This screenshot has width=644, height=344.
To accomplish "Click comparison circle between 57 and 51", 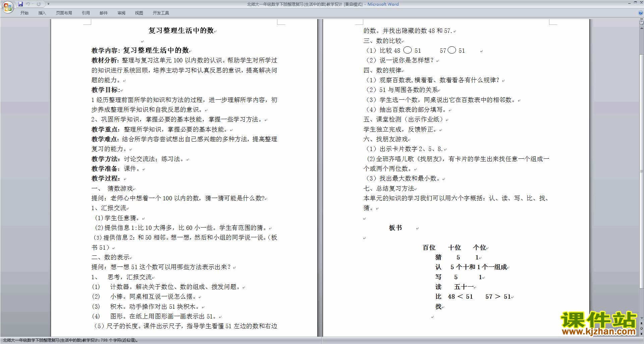I will click(x=452, y=50).
